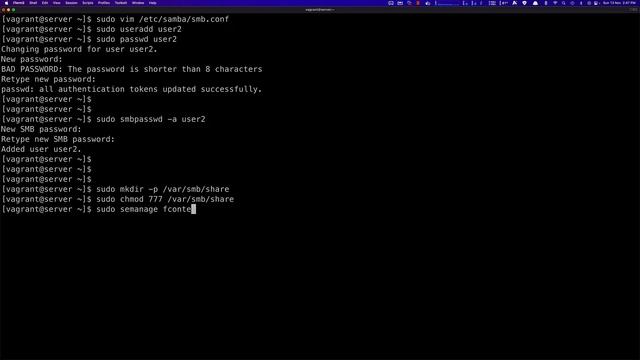Click the 'BAD PASSWORD' warning line
This screenshot has width=640, height=360.
click(x=131, y=69)
